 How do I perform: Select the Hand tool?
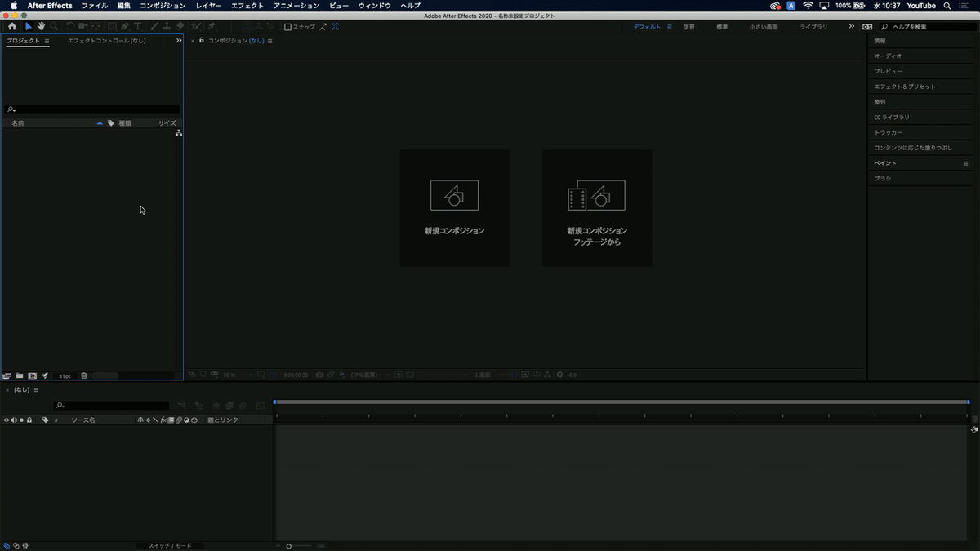42,26
